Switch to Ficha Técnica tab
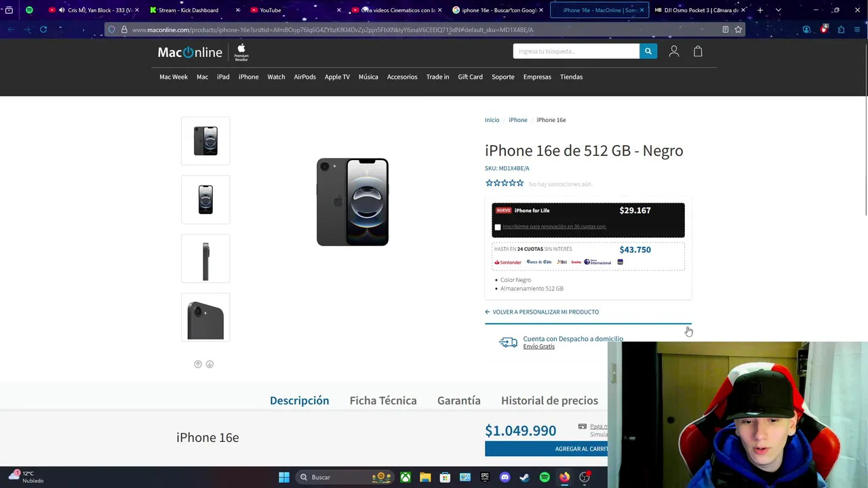 [x=383, y=401]
